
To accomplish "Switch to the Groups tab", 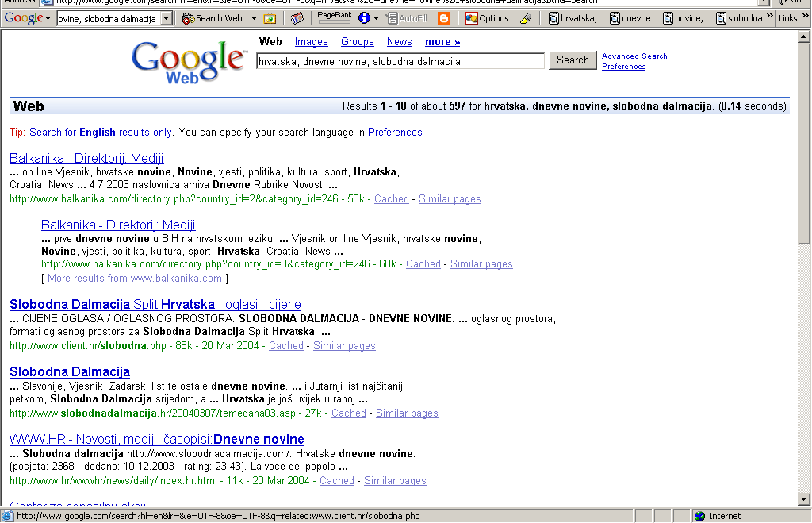I will 358,42.
